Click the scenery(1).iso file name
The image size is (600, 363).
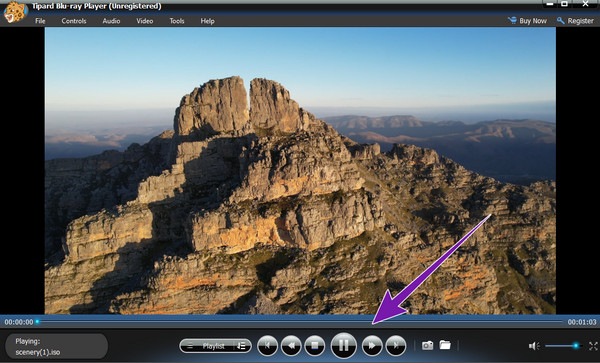coord(38,352)
